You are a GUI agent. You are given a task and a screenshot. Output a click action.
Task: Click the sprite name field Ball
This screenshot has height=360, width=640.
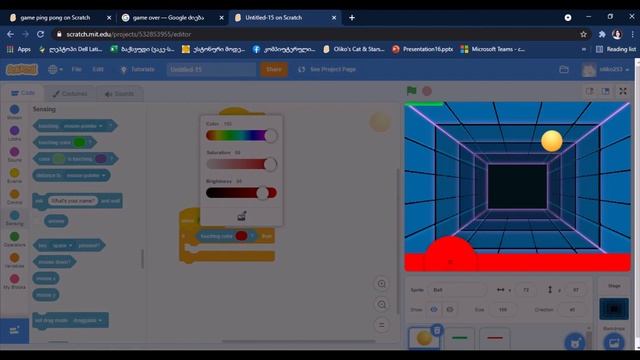click(x=457, y=290)
